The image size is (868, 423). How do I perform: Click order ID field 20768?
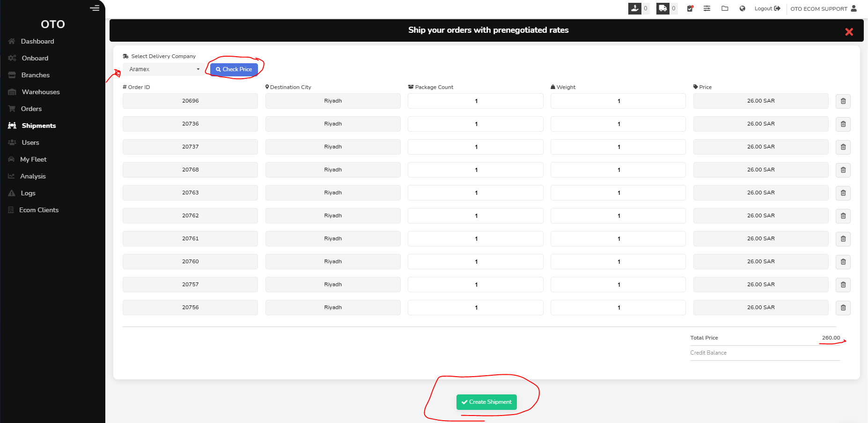coord(190,170)
